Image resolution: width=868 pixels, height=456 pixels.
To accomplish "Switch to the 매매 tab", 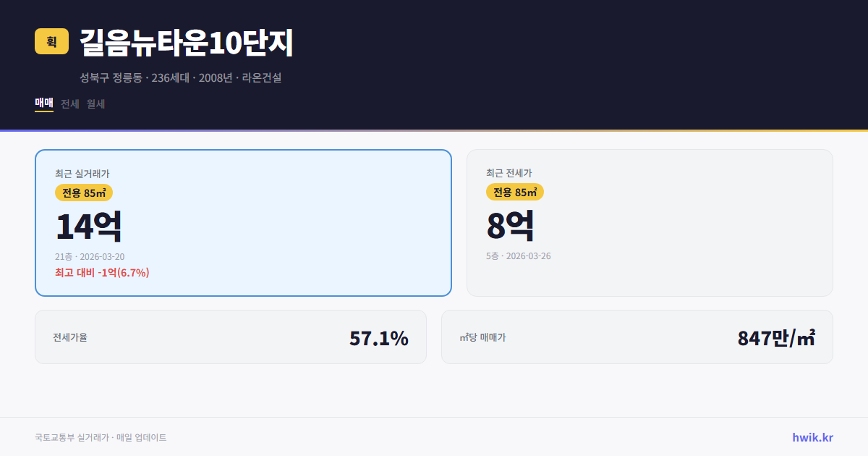I will click(x=43, y=104).
